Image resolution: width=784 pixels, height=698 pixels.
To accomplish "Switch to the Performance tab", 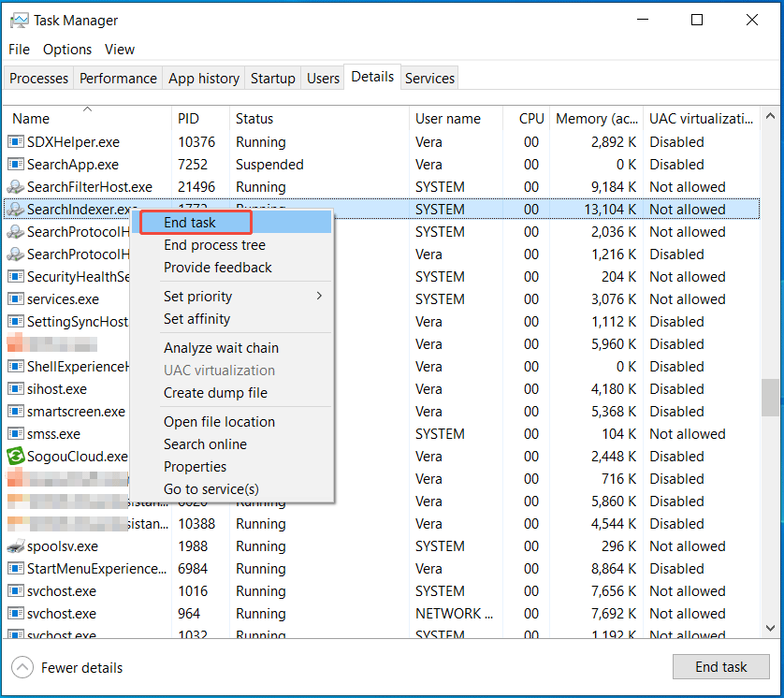I will (118, 78).
